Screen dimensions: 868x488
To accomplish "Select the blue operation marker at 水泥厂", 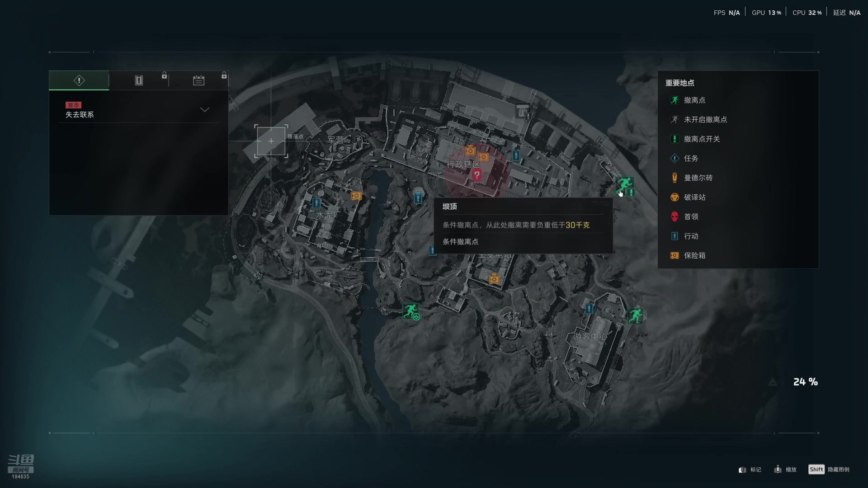I will pos(317,202).
